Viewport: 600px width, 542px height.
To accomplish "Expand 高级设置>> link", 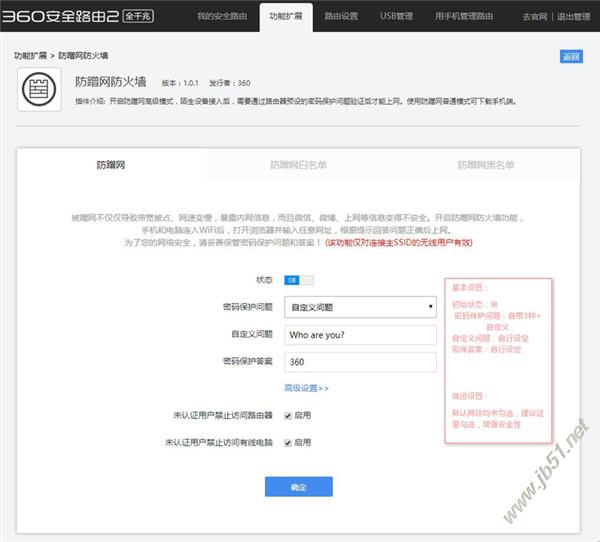I will coord(306,389).
